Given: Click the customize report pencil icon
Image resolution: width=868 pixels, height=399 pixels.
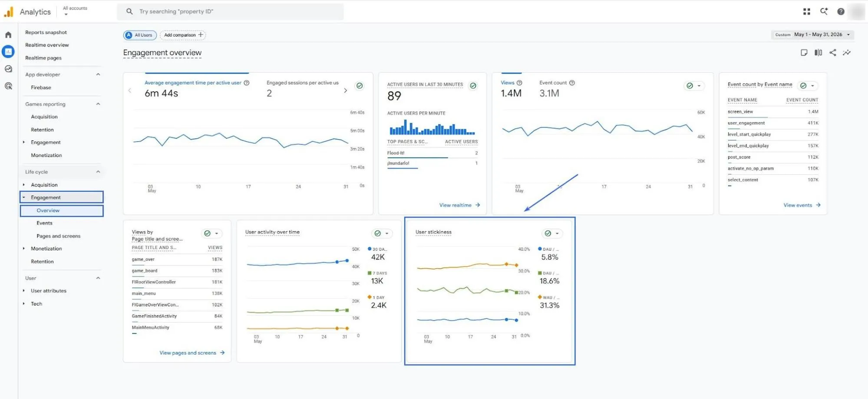Looking at the screenshot, I should point(804,53).
